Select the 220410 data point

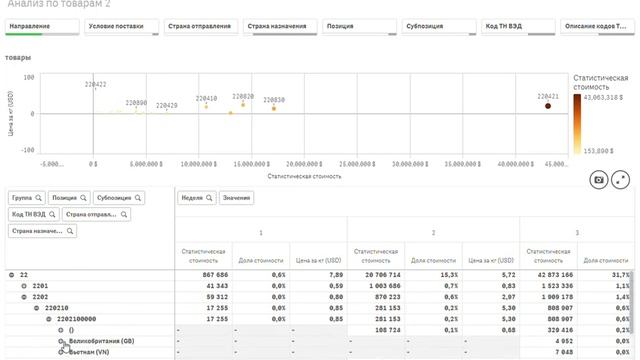206,107
